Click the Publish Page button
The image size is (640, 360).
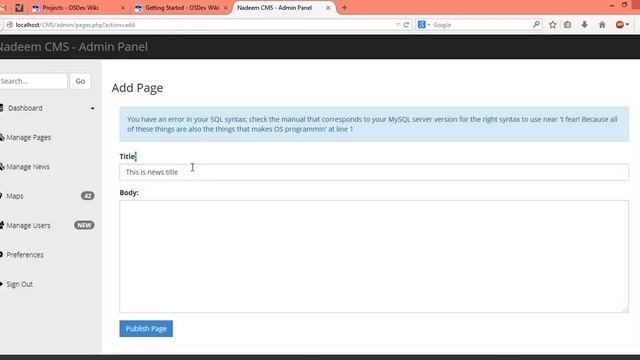146,329
